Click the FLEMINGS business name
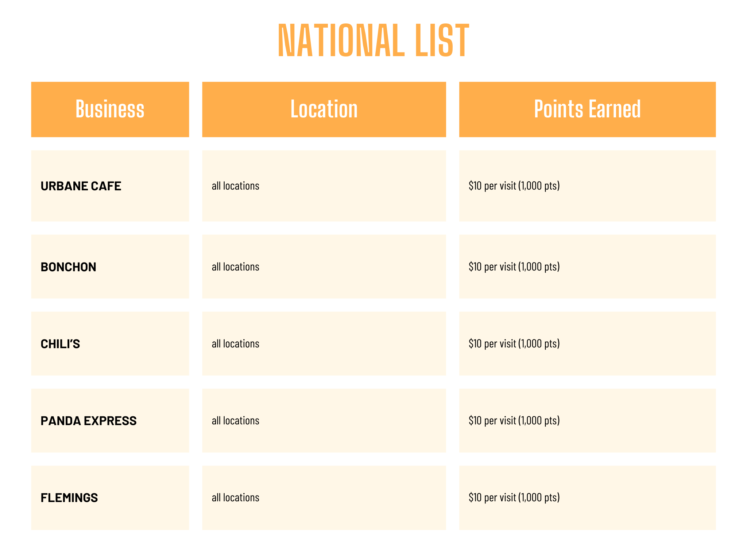747x560 pixels. (69, 498)
